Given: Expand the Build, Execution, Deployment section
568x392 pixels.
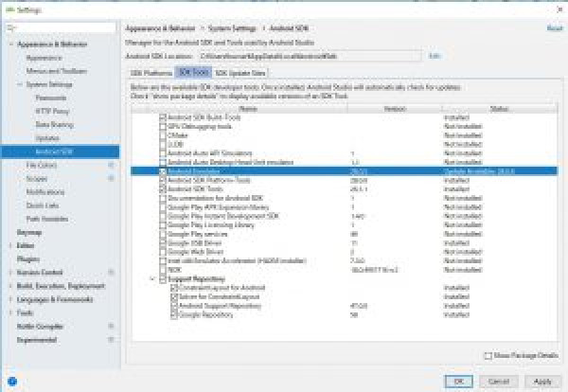Looking at the screenshot, I should 10,285.
